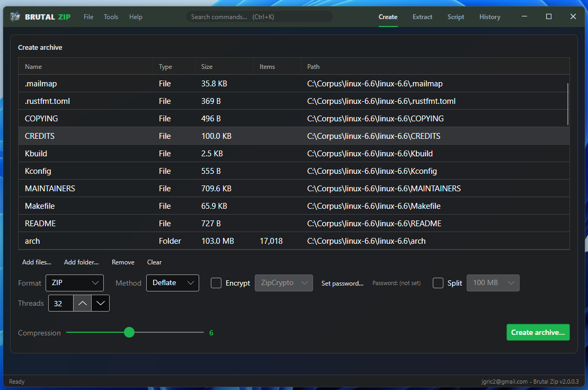Screen dimensions: 588x390
Task: Select the Makefile file row
Action: [293, 206]
